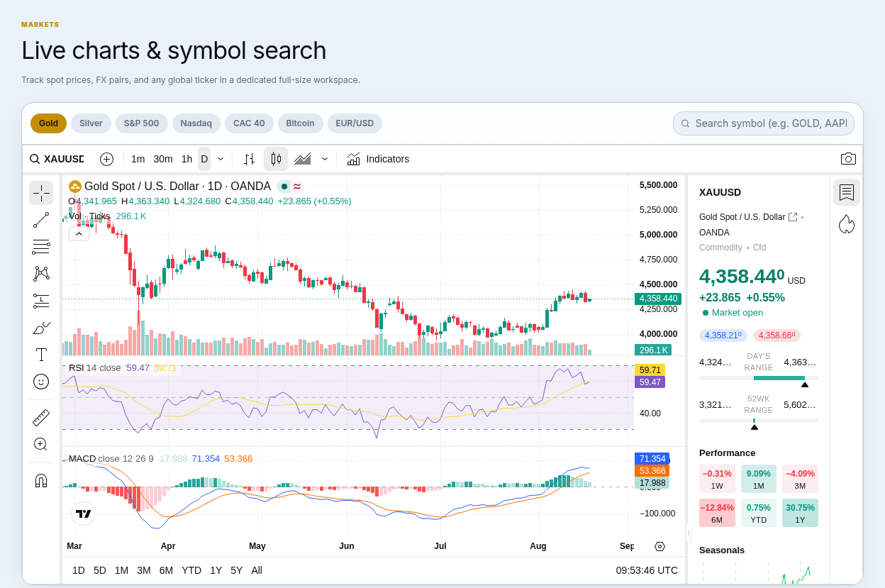The image size is (885, 588).
Task: Select the brush drawing tool
Action: (41, 328)
